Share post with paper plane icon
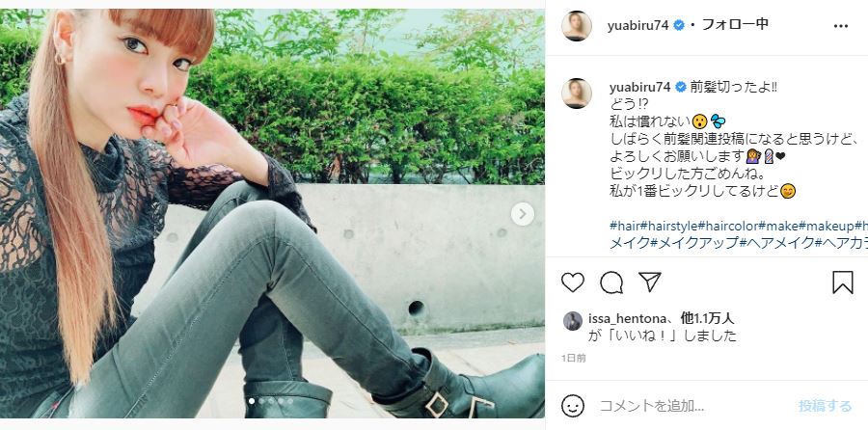 (x=650, y=282)
